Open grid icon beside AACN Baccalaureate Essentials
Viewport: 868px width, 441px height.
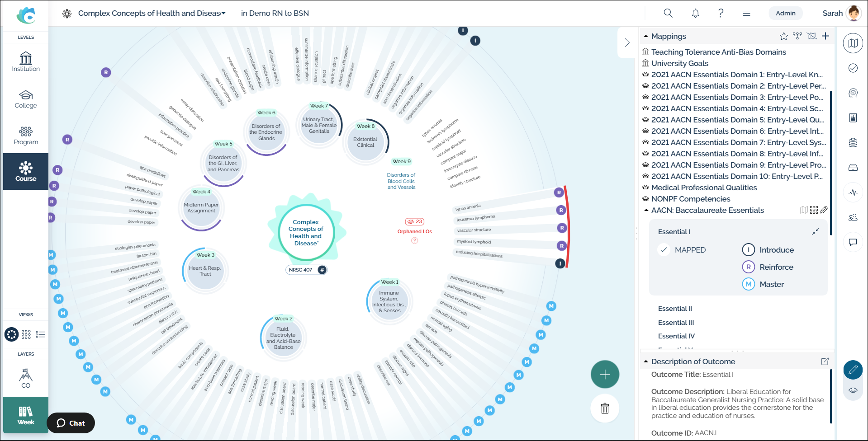[814, 210]
